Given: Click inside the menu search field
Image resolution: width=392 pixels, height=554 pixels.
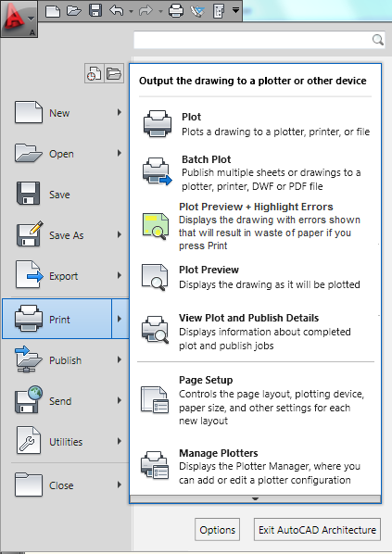Looking at the screenshot, I should tap(253, 40).
